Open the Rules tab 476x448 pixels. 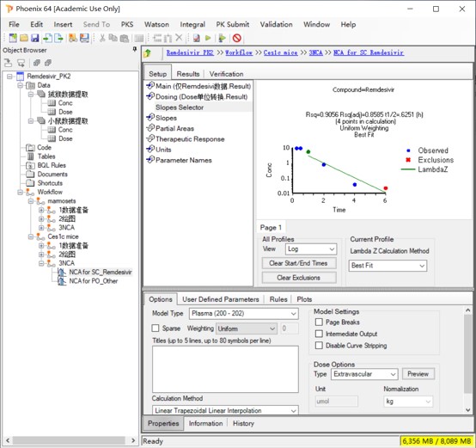[278, 299]
